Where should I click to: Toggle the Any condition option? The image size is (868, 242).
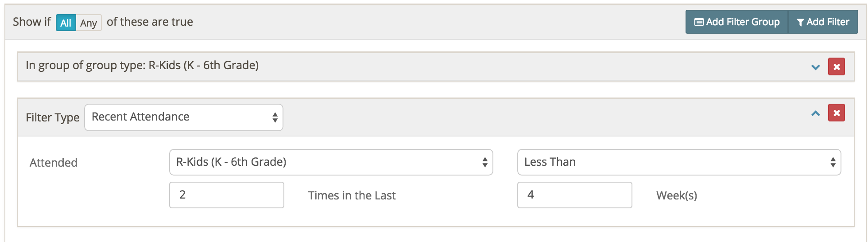pos(89,23)
